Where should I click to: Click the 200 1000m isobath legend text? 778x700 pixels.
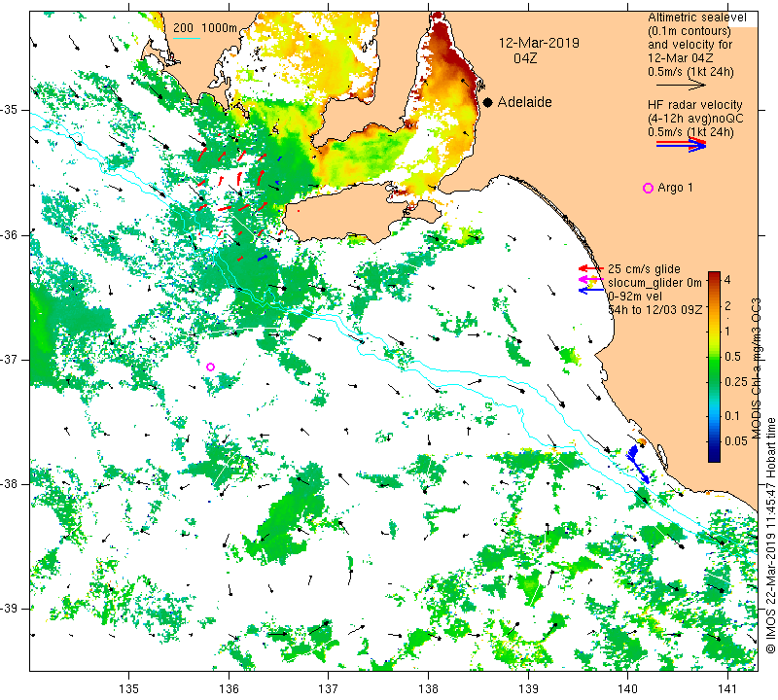click(x=205, y=28)
